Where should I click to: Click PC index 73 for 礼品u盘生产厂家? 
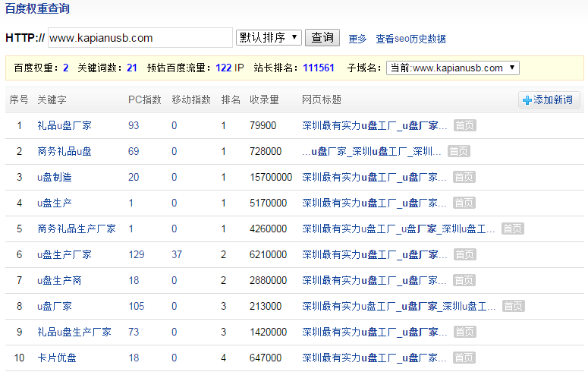[134, 333]
